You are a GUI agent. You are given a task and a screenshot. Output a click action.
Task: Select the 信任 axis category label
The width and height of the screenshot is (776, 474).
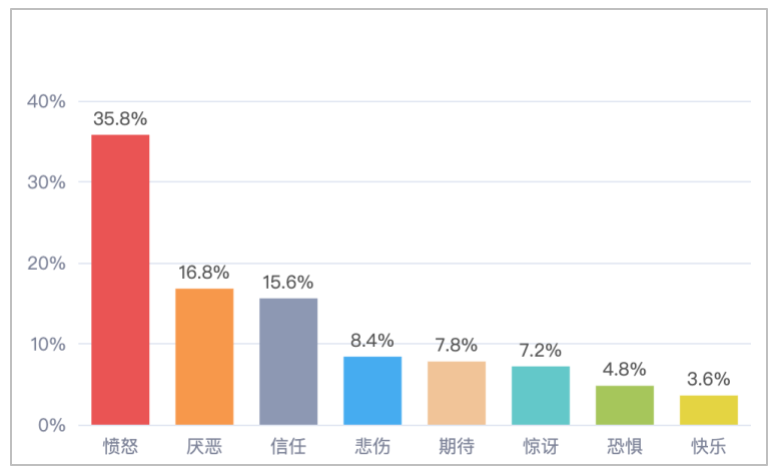coord(288,445)
